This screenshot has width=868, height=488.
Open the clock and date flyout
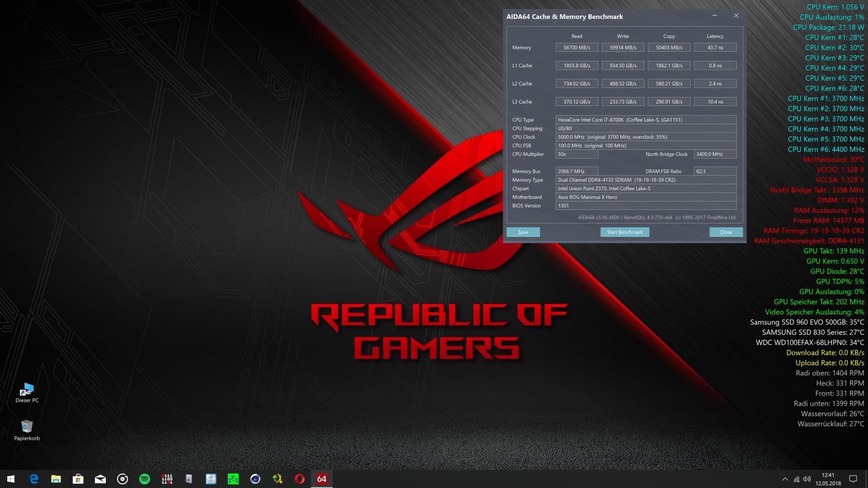pos(828,479)
